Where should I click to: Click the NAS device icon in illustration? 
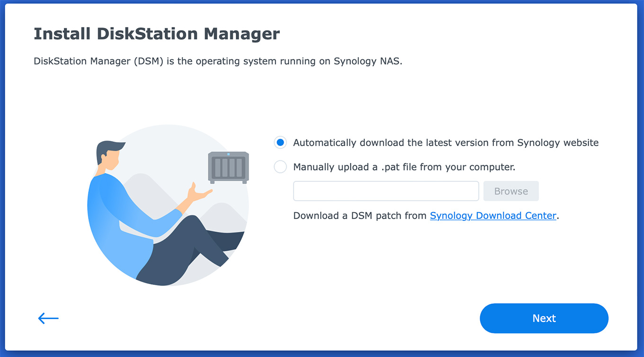228,167
